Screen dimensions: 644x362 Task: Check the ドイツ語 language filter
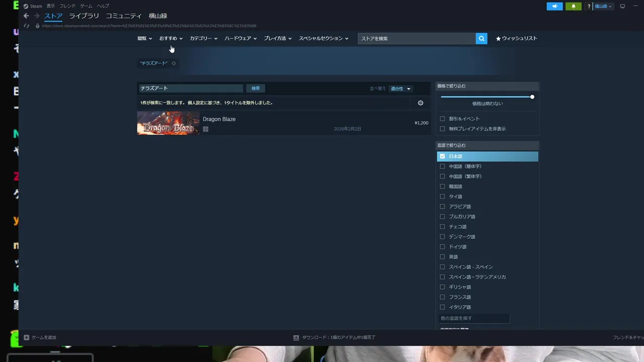[442, 247]
